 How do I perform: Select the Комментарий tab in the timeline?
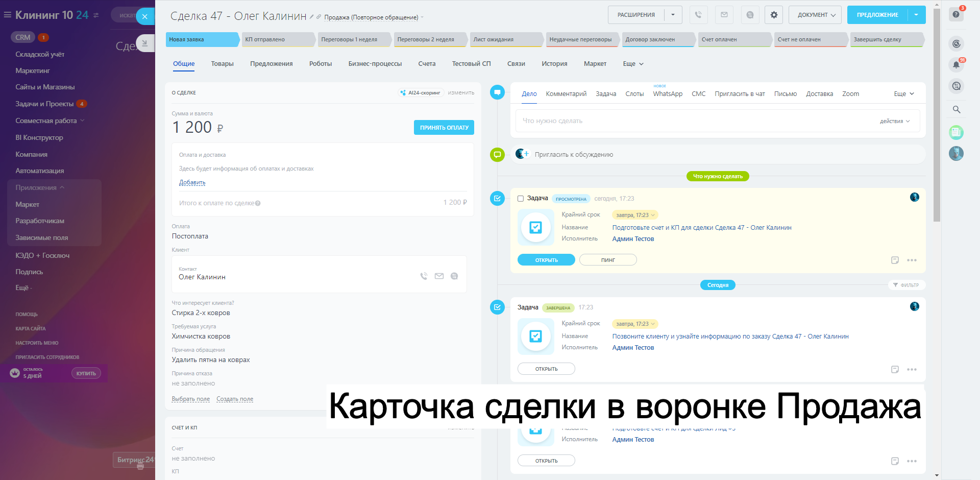point(566,94)
